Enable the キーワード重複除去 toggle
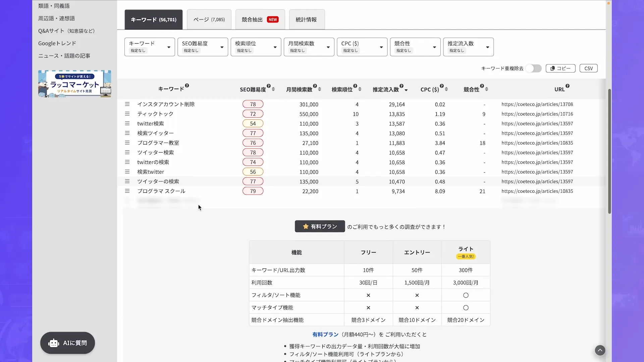The image size is (644, 362). [x=534, y=68]
